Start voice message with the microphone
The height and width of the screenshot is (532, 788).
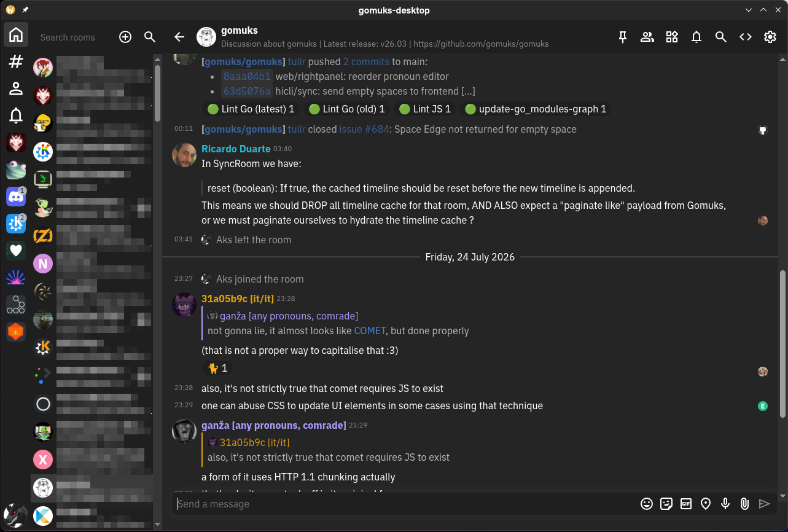[725, 504]
